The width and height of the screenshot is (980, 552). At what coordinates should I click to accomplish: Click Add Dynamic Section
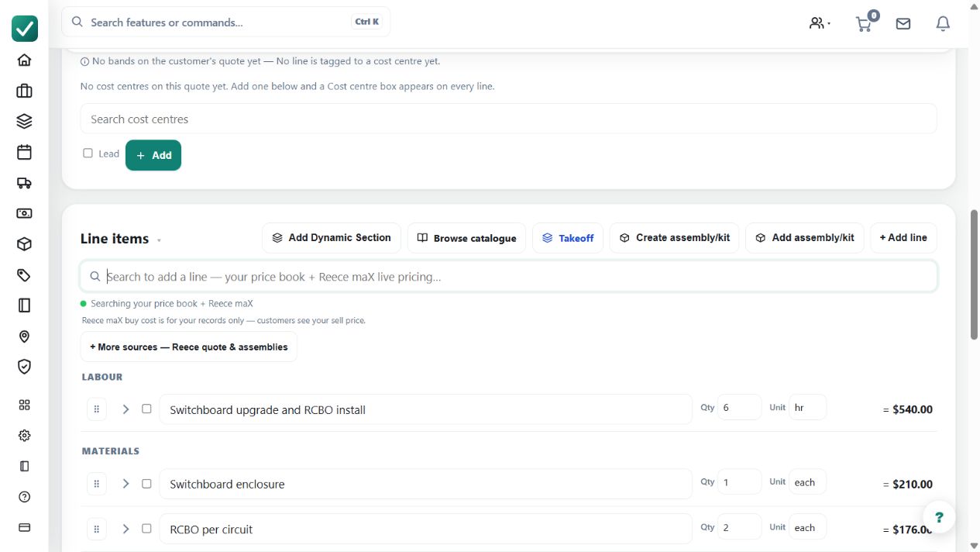pos(332,238)
